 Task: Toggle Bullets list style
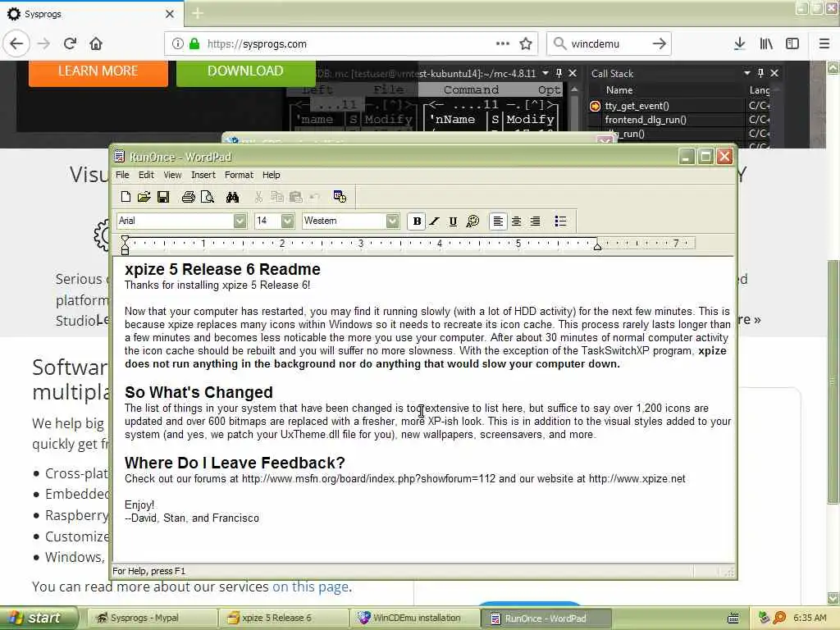(x=560, y=221)
